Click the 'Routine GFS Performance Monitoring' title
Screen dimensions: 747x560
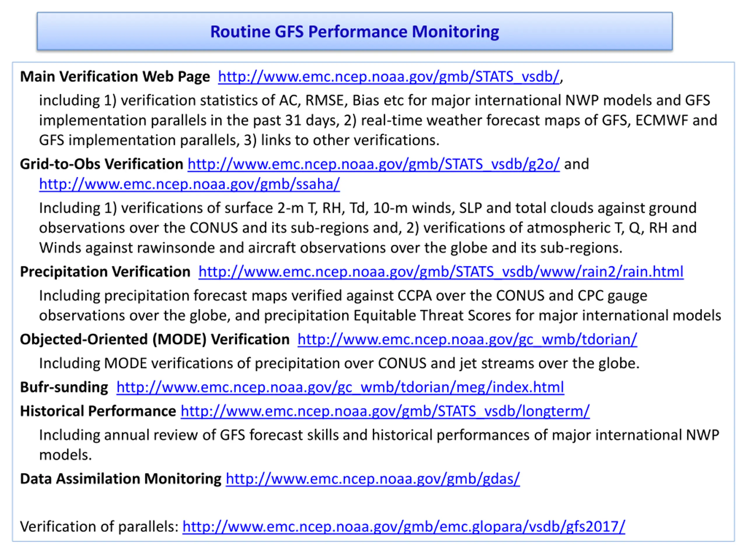tap(355, 32)
